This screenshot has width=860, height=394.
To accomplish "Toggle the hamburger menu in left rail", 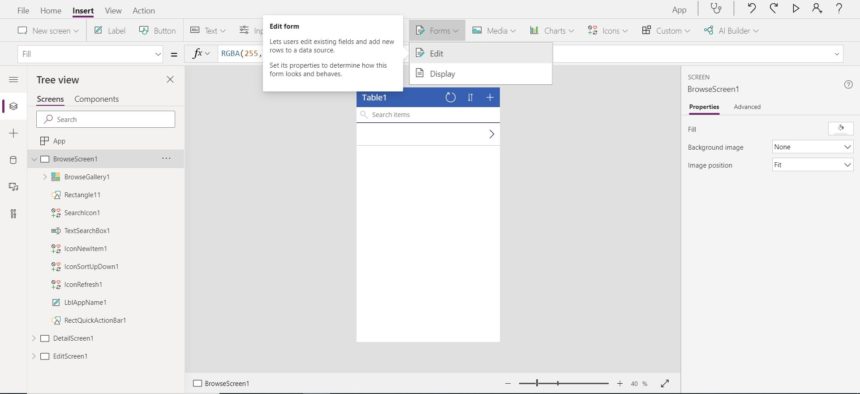I will pyautogui.click(x=13, y=80).
